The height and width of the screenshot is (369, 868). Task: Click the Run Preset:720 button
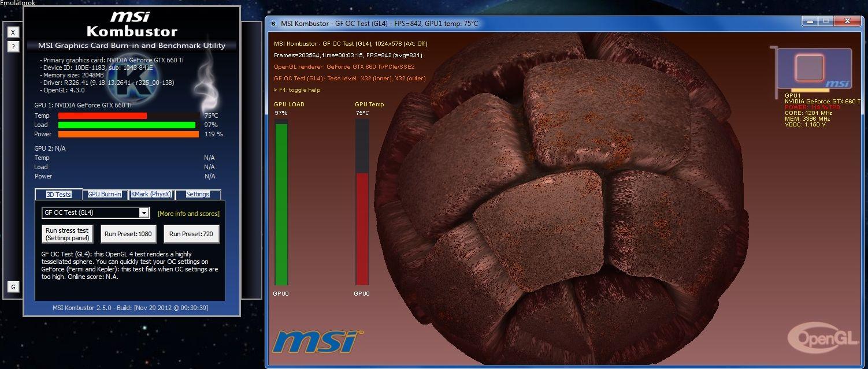[192, 234]
